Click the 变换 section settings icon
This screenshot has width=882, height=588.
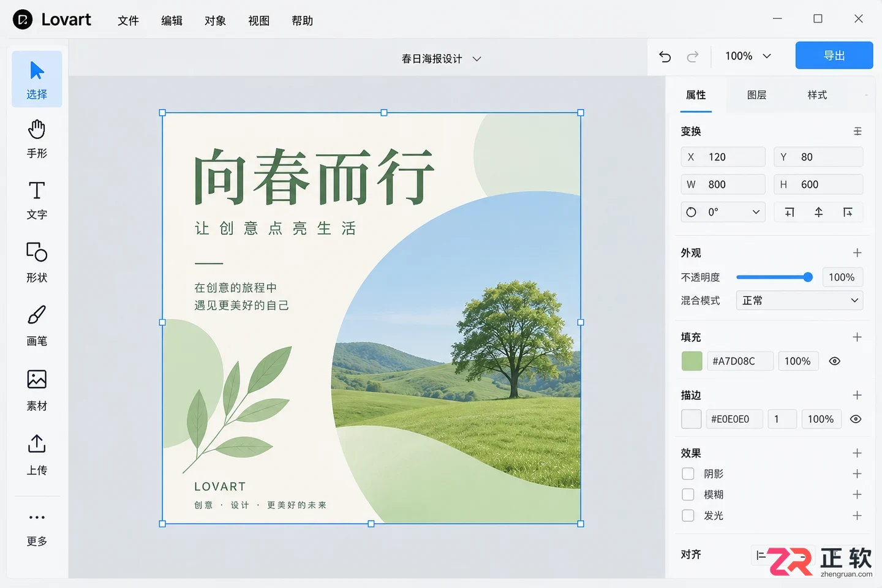(x=858, y=131)
